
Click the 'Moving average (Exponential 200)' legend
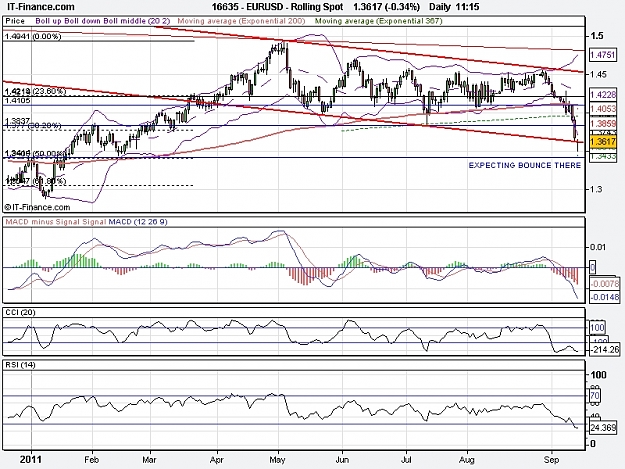(241, 21)
